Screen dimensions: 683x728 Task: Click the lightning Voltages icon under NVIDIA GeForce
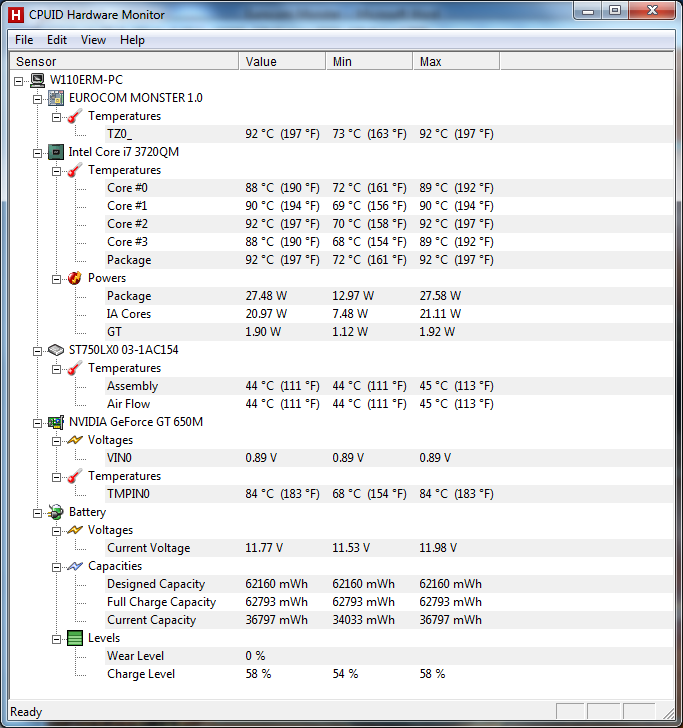click(x=75, y=440)
